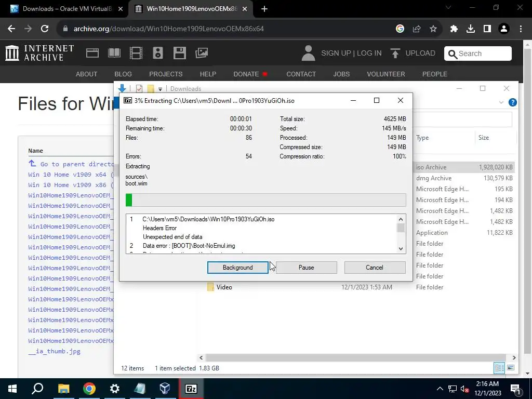This screenshot has width=532, height=399.
Task: Open Explorer help question icon
Action: click(x=513, y=102)
